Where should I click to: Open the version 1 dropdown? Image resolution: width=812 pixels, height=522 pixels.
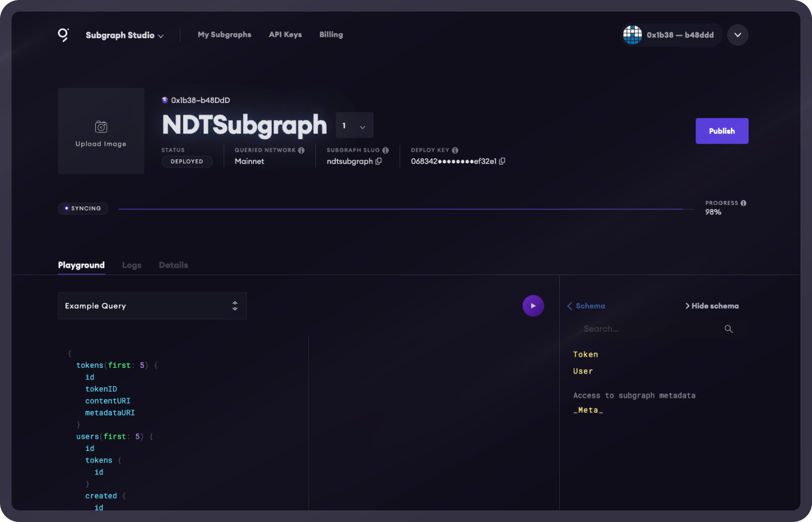[x=354, y=126]
